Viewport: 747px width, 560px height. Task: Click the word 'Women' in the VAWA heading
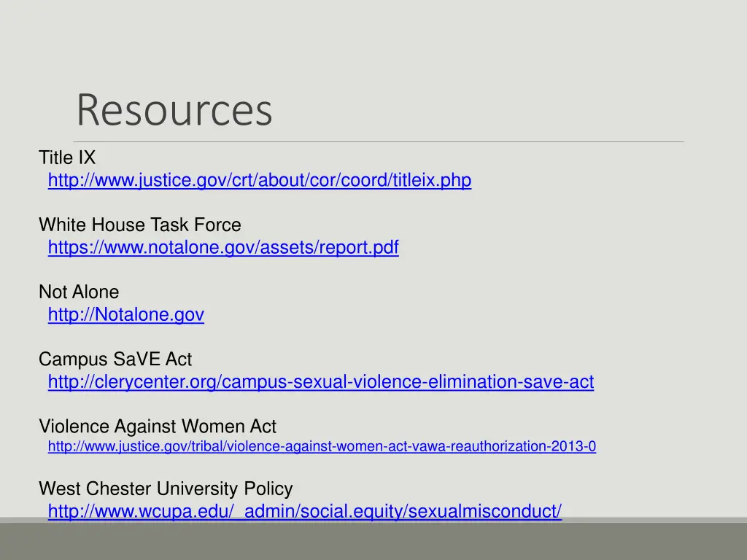tap(207, 426)
